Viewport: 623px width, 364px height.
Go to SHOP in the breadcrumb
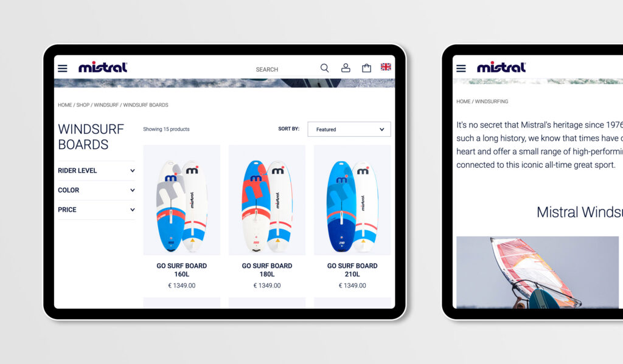83,105
